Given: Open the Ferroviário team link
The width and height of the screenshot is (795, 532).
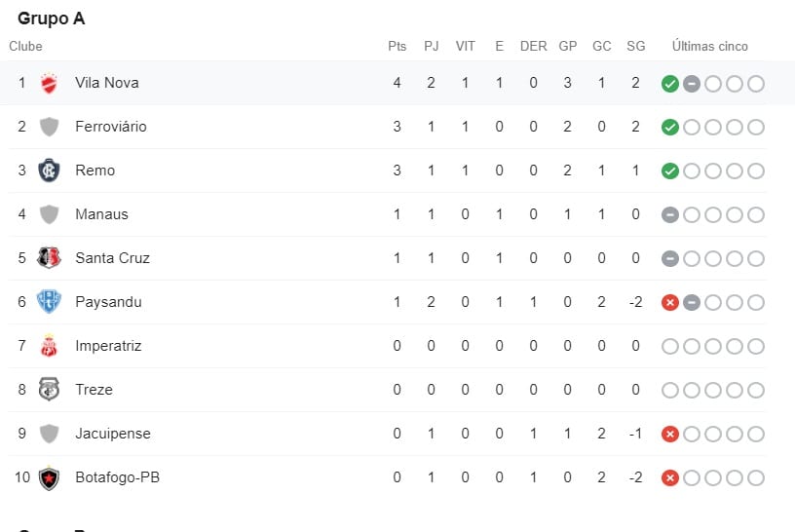Looking at the screenshot, I should click(110, 127).
